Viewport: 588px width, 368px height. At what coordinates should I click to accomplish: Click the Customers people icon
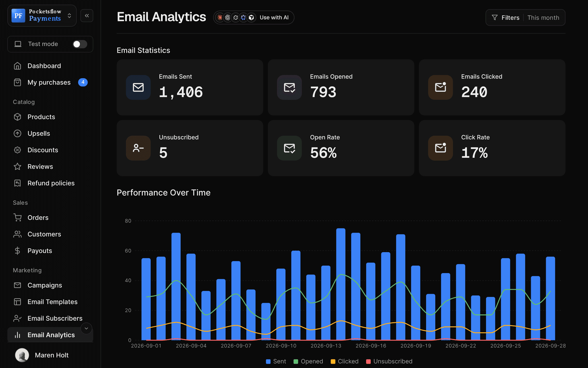coord(18,234)
